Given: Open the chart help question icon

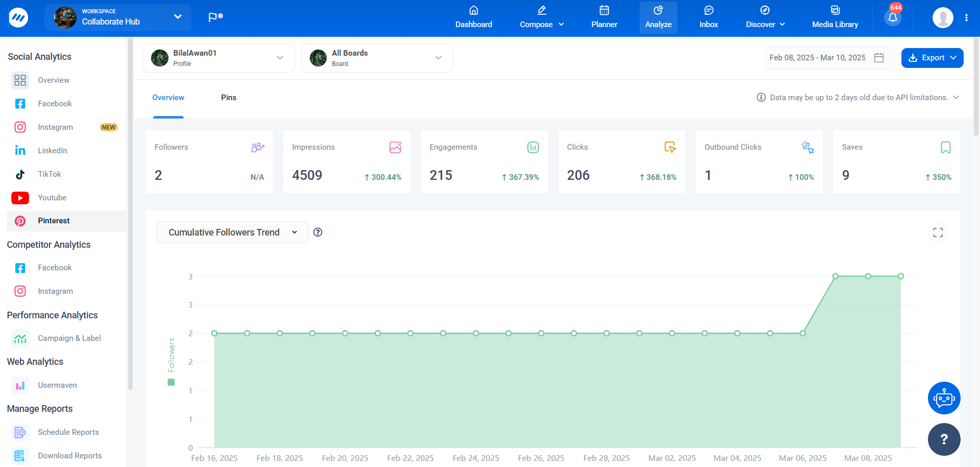Looking at the screenshot, I should (317, 232).
